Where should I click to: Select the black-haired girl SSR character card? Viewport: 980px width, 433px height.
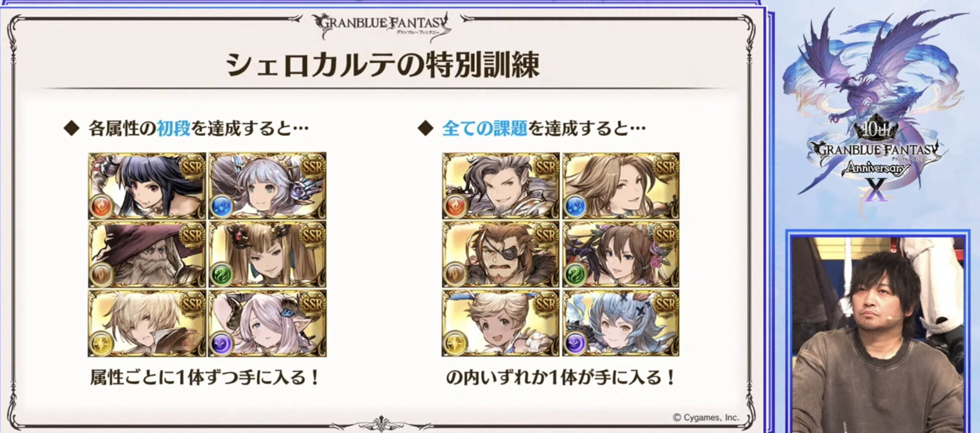147,186
